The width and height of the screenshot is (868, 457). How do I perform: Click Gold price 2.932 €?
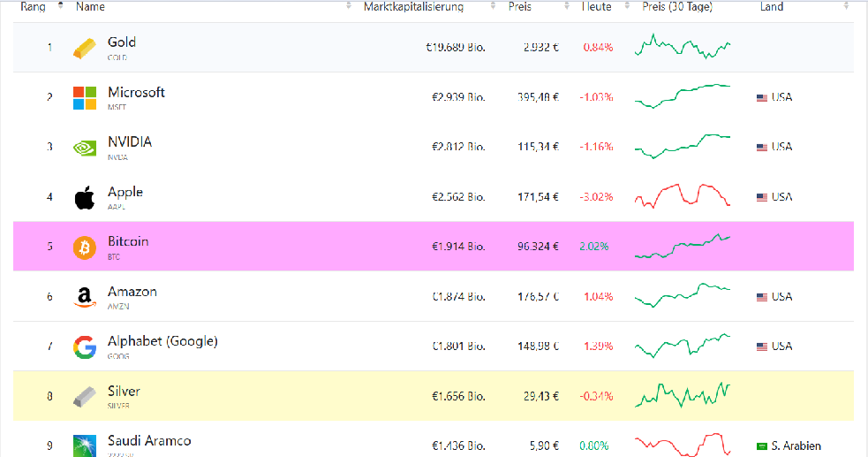[x=540, y=48]
